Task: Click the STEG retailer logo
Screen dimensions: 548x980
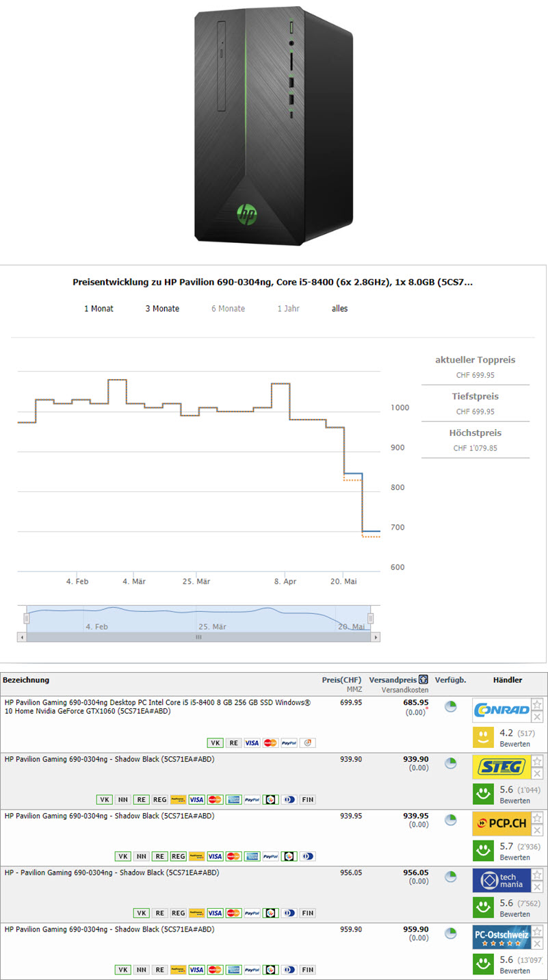Action: (x=501, y=767)
